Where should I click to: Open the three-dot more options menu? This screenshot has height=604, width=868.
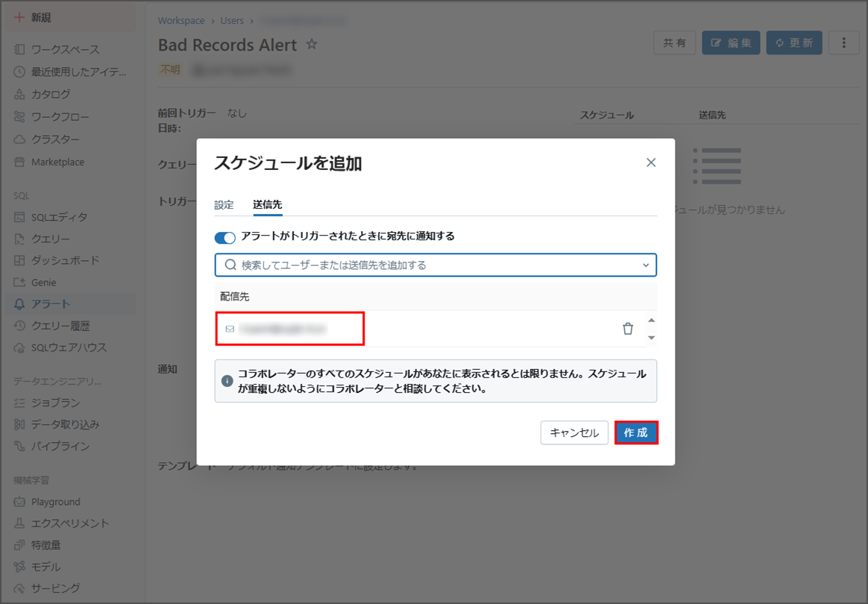pos(843,43)
